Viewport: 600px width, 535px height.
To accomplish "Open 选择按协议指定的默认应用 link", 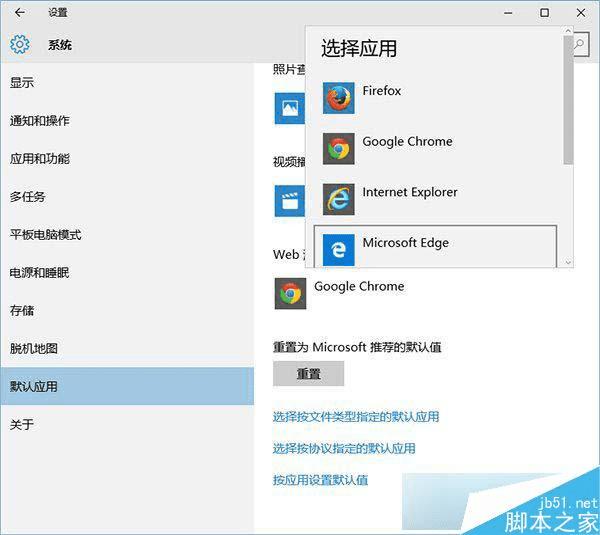I will pos(344,448).
